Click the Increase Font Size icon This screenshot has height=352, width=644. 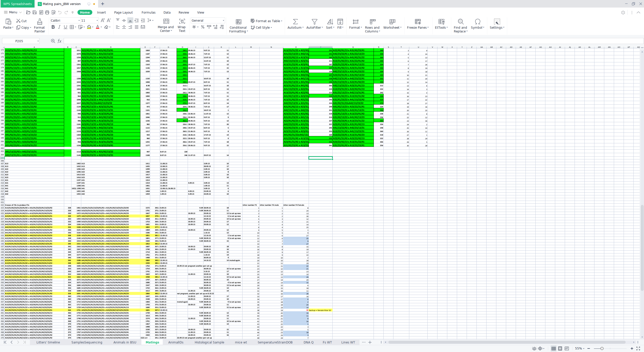point(102,20)
